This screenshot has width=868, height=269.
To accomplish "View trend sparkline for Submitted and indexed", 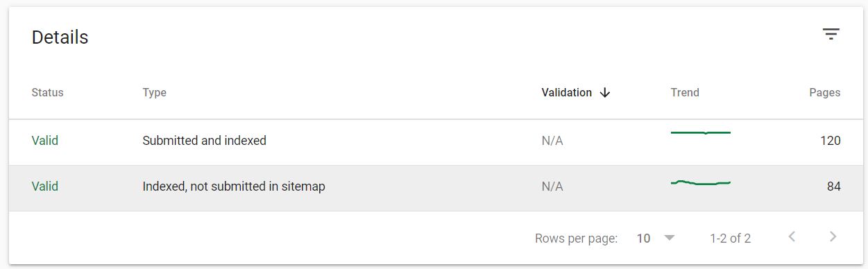I will (x=701, y=132).
